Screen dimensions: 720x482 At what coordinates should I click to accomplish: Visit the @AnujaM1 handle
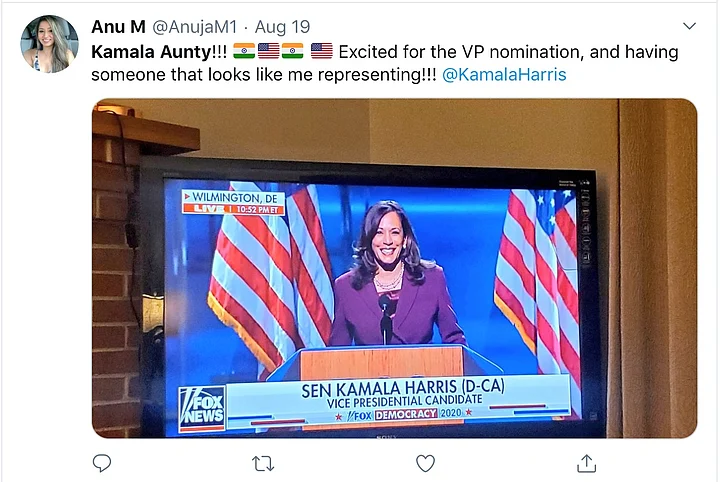point(194,27)
